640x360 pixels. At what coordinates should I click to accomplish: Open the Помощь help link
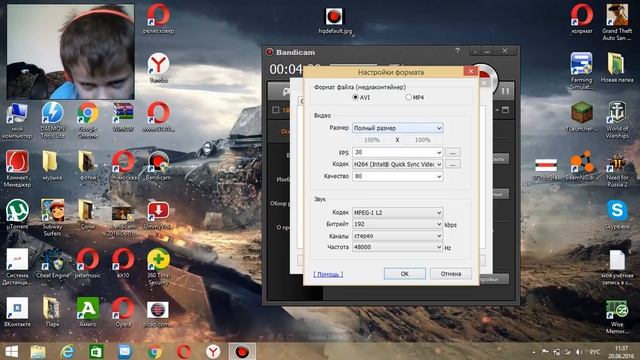pos(328,274)
